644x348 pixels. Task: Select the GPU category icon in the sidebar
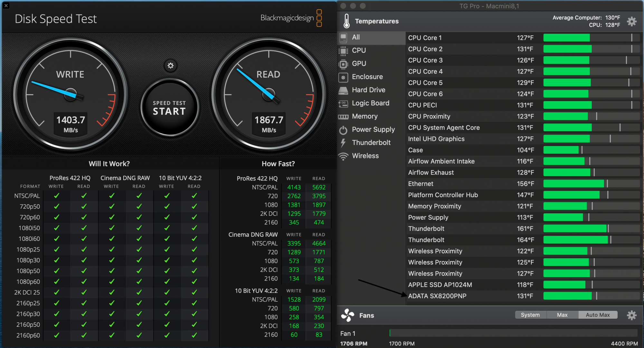[344, 64]
